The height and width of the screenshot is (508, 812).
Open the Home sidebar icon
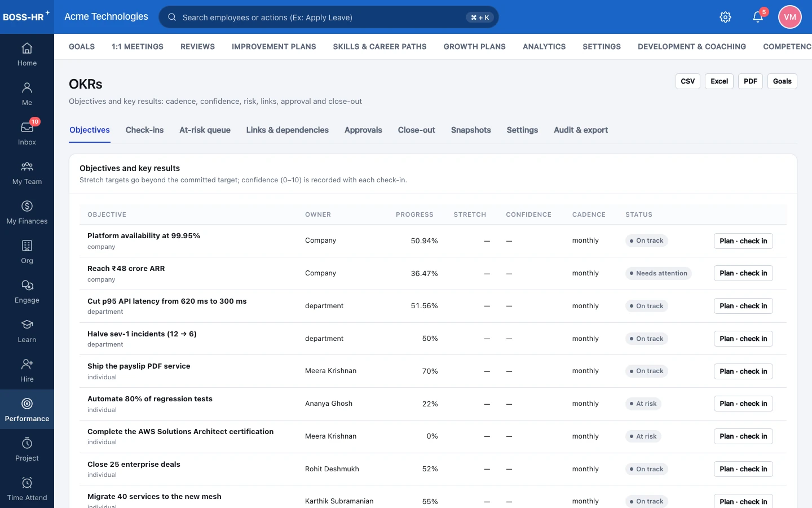tap(27, 48)
